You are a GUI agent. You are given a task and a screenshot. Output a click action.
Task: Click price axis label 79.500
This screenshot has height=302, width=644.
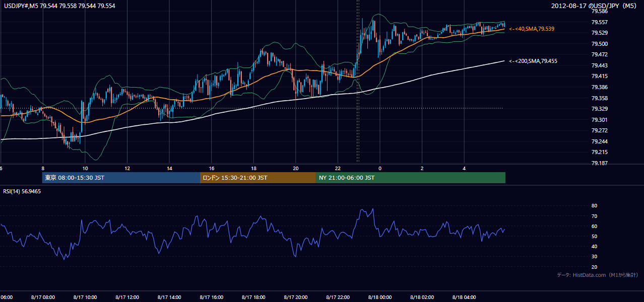tap(600, 44)
